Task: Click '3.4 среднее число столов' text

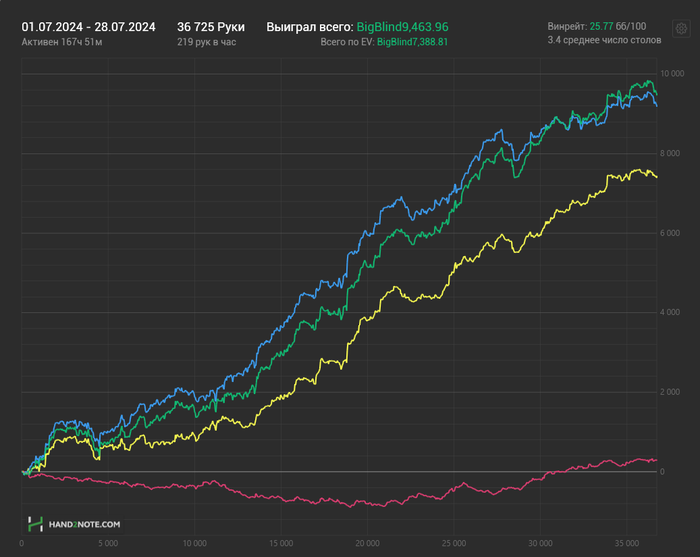Action: coord(604,40)
